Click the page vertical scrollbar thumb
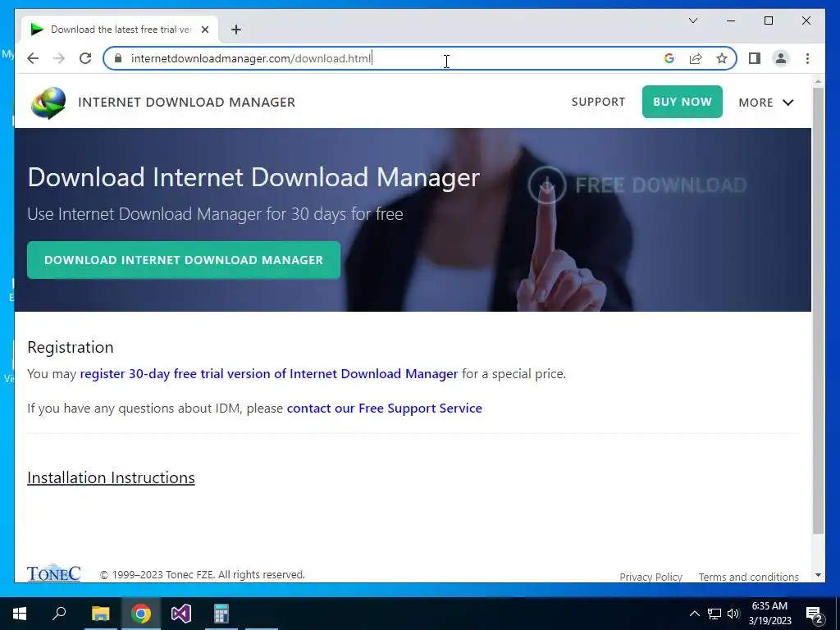The width and height of the screenshot is (840, 630). click(x=818, y=311)
